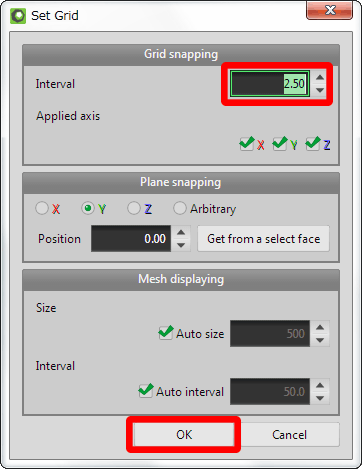Uncheck the Z applied axis checkbox
The height and width of the screenshot is (469, 362).
(x=312, y=144)
